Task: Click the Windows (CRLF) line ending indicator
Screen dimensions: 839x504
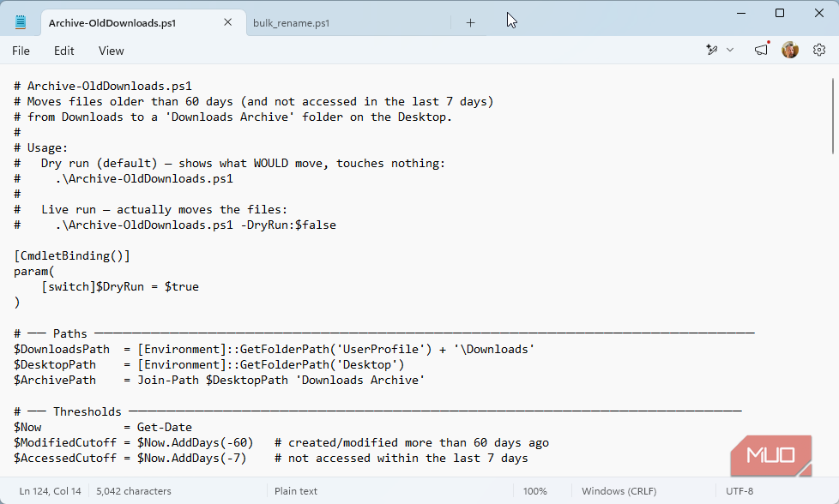Action: pos(619,490)
